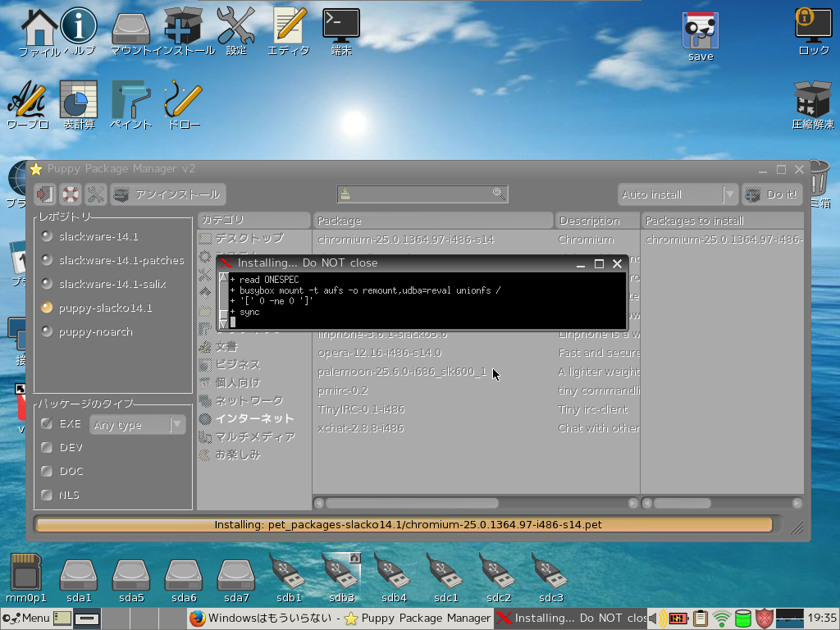840x630 pixels.
Task: Click the アンインストール button
Action: click(167, 194)
